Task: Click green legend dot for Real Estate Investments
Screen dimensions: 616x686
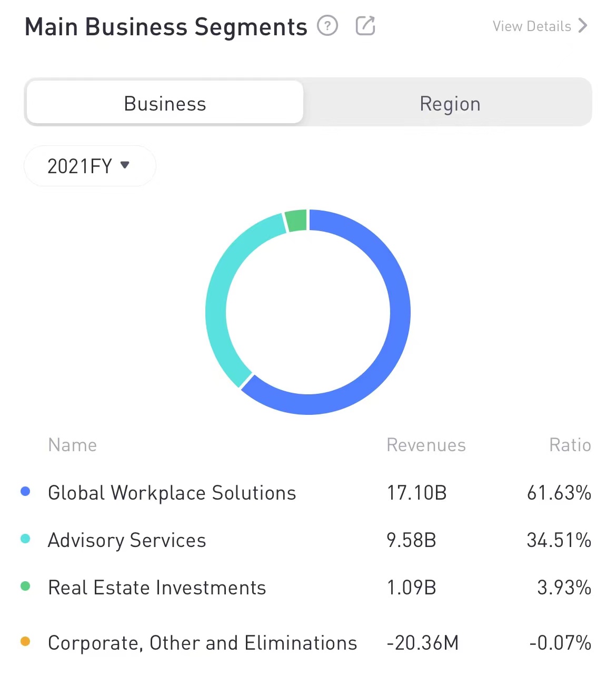Action: [25, 586]
